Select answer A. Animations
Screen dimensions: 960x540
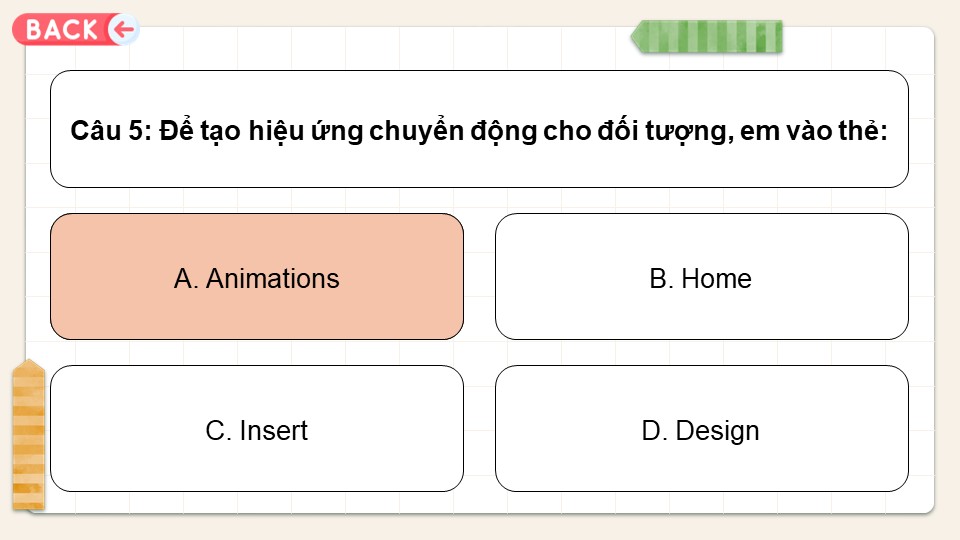(x=257, y=277)
